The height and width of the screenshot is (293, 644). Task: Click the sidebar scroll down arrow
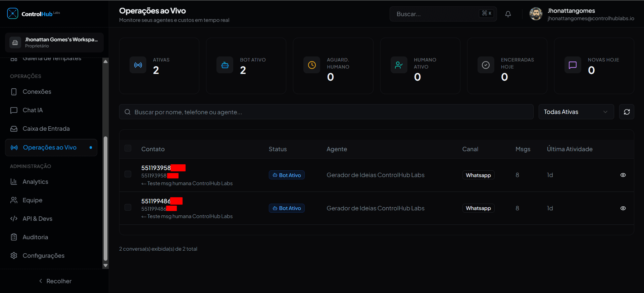click(x=105, y=265)
